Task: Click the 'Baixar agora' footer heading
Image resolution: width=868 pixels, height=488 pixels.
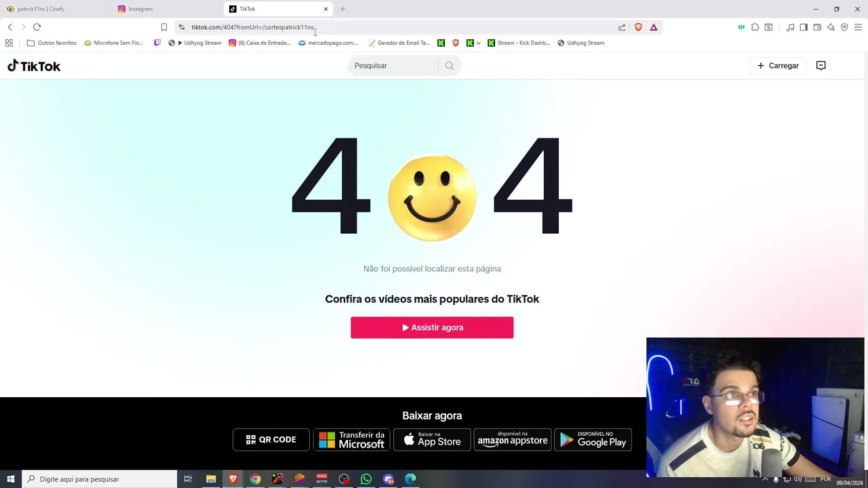Action: [432, 415]
